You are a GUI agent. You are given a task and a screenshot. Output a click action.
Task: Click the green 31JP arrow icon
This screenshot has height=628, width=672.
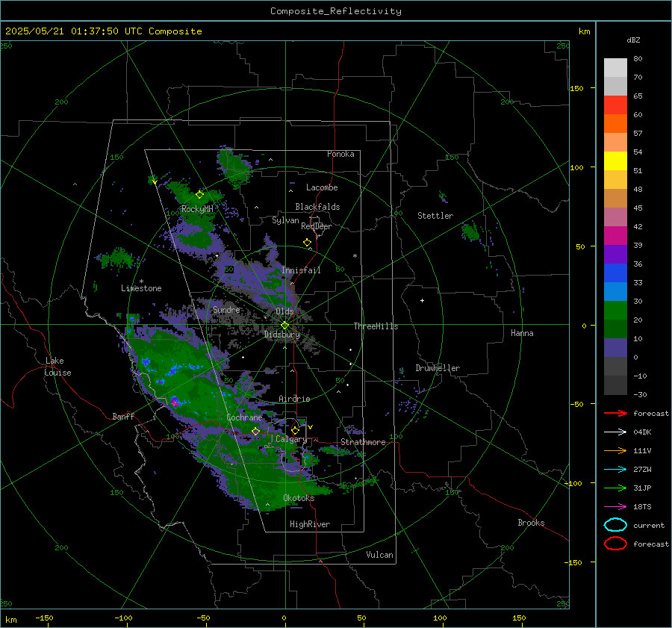(x=615, y=488)
